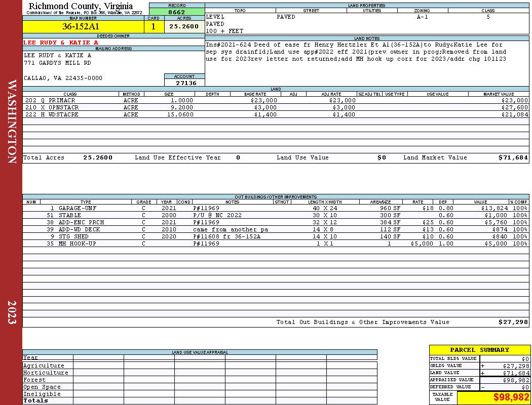Select the 202 Q PRIMACR land row
Screen dimensions: 532x405
point(276,100)
